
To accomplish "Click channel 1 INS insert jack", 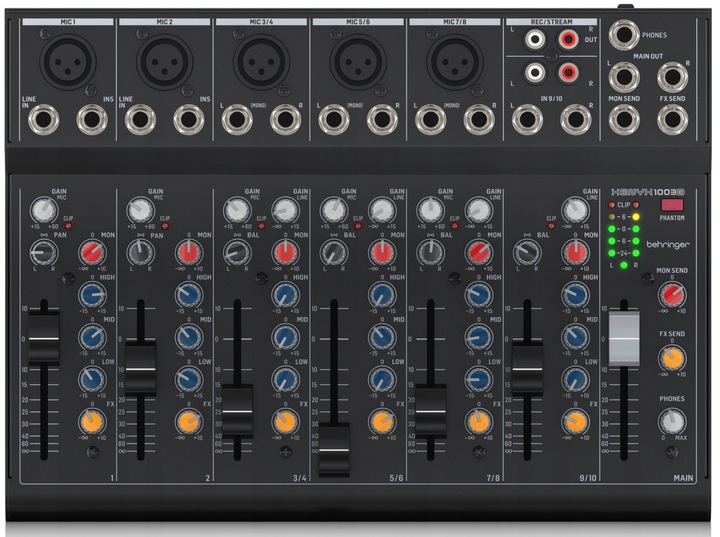I will tap(92, 119).
